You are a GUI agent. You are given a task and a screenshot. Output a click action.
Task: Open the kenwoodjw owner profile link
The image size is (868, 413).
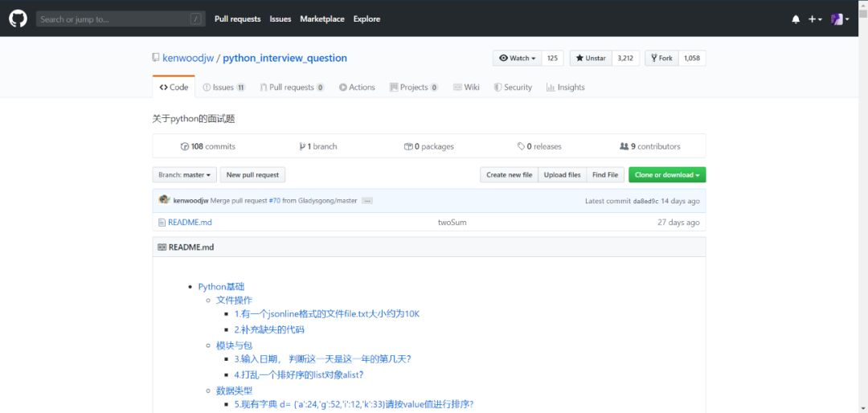pos(188,58)
